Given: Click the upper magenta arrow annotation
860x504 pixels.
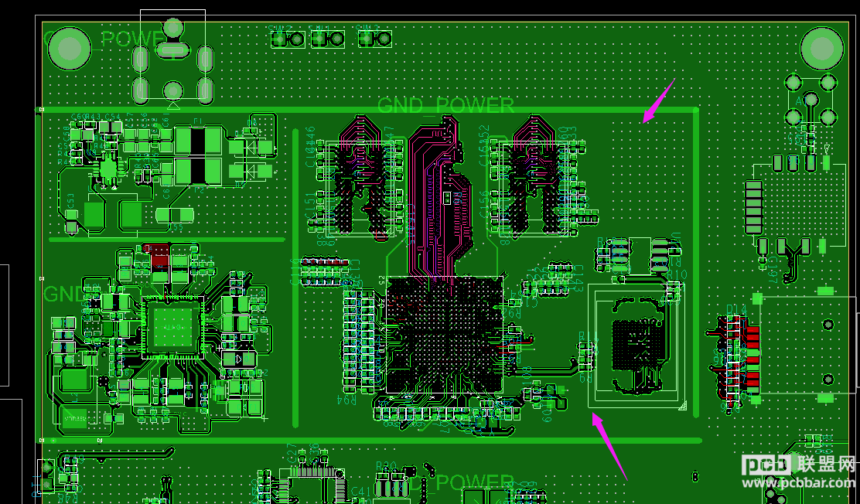Looking at the screenshot, I should 659,100.
